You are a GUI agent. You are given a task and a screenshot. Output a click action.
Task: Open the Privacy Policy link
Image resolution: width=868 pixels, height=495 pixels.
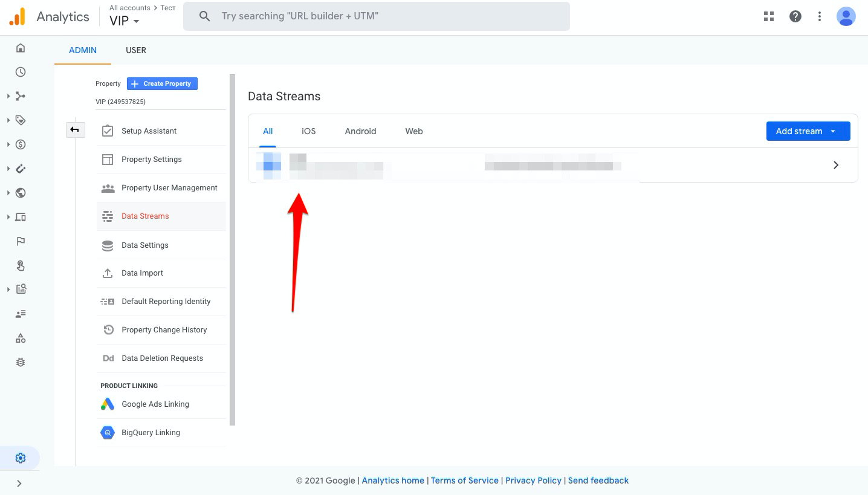point(534,480)
